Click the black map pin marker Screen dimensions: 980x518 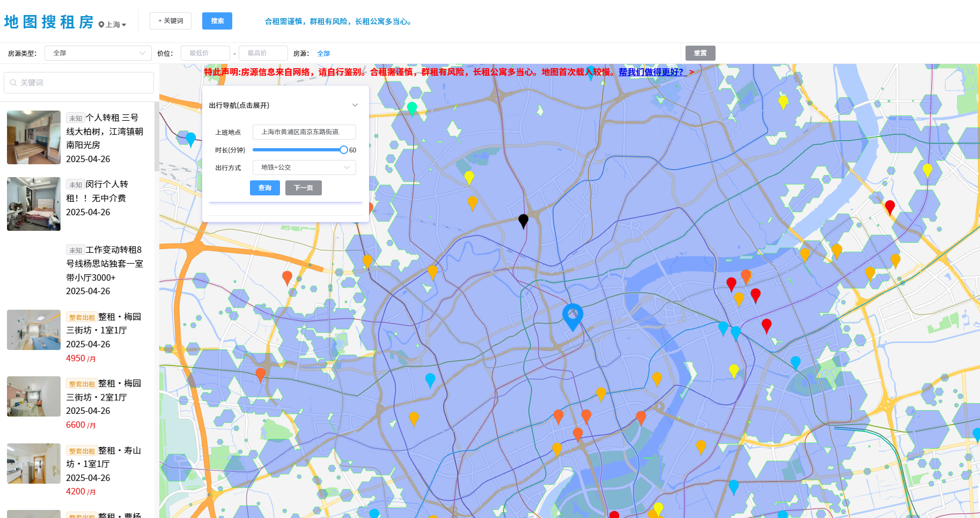(x=524, y=221)
